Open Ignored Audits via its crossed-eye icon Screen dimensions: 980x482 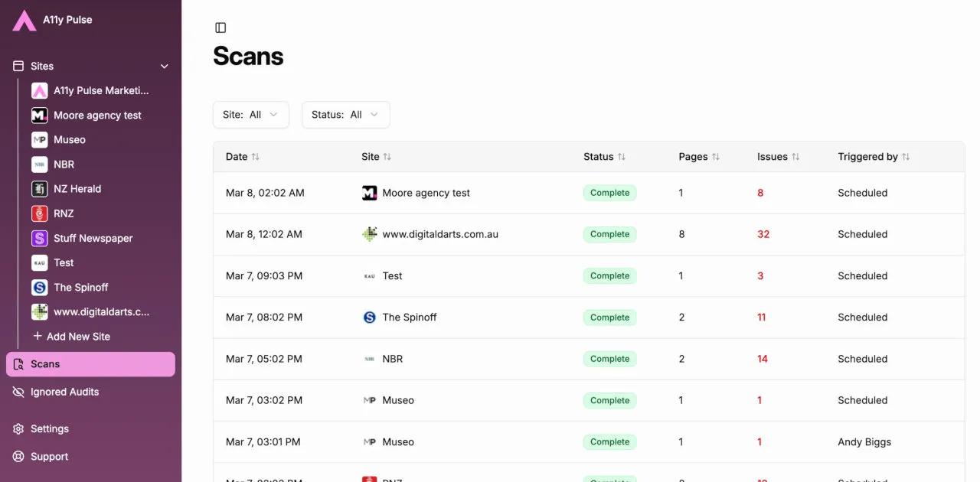pyautogui.click(x=17, y=391)
